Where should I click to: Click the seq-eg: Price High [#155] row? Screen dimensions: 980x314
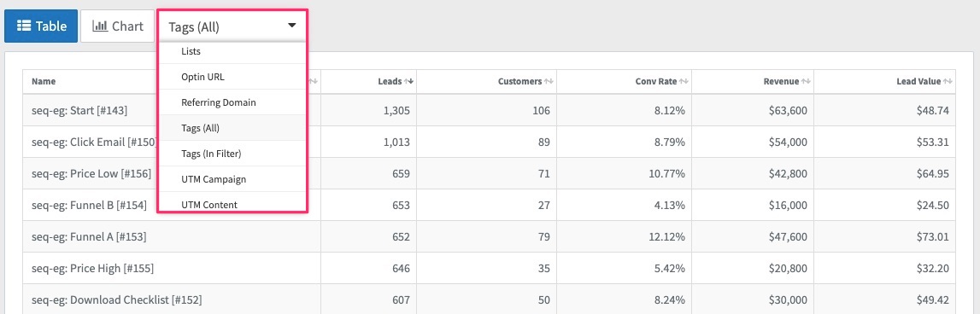click(x=489, y=269)
